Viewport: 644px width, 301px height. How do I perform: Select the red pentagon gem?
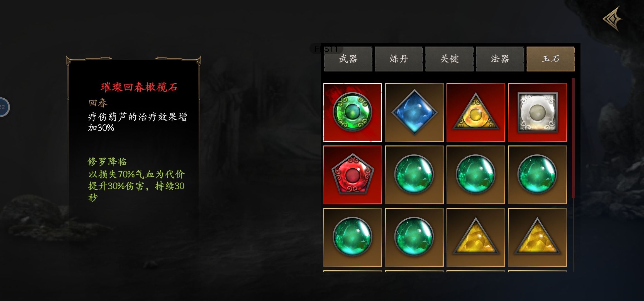click(353, 175)
